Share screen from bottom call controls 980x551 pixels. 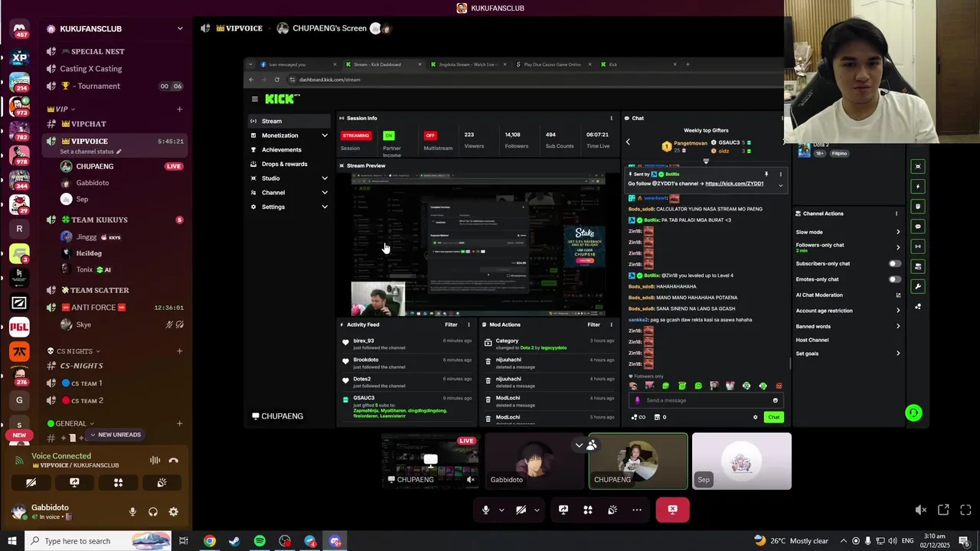point(563,510)
